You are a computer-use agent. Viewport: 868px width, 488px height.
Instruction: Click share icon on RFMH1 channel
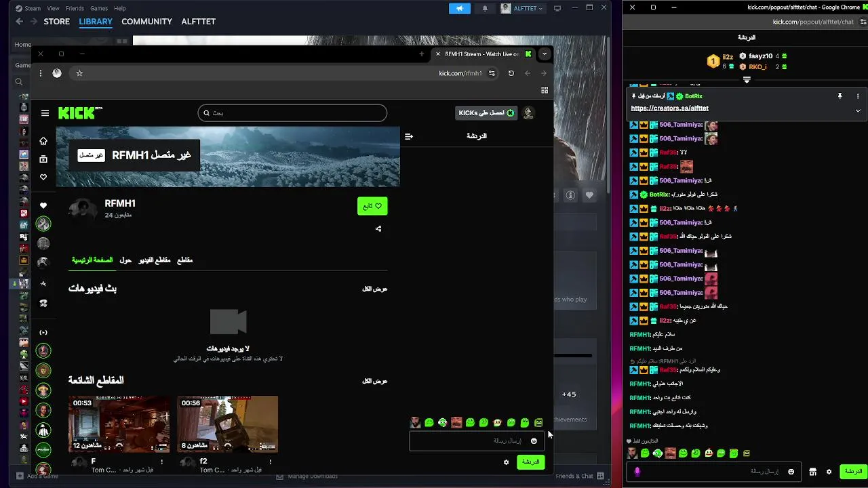[378, 228]
